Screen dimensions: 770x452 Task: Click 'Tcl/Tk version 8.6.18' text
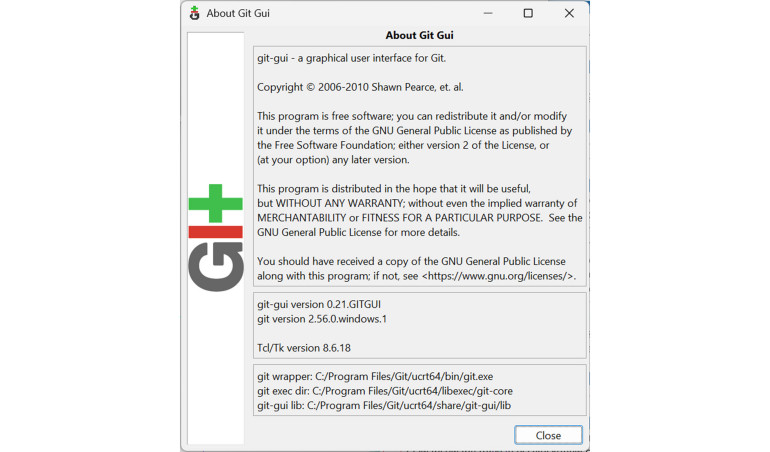tap(303, 348)
